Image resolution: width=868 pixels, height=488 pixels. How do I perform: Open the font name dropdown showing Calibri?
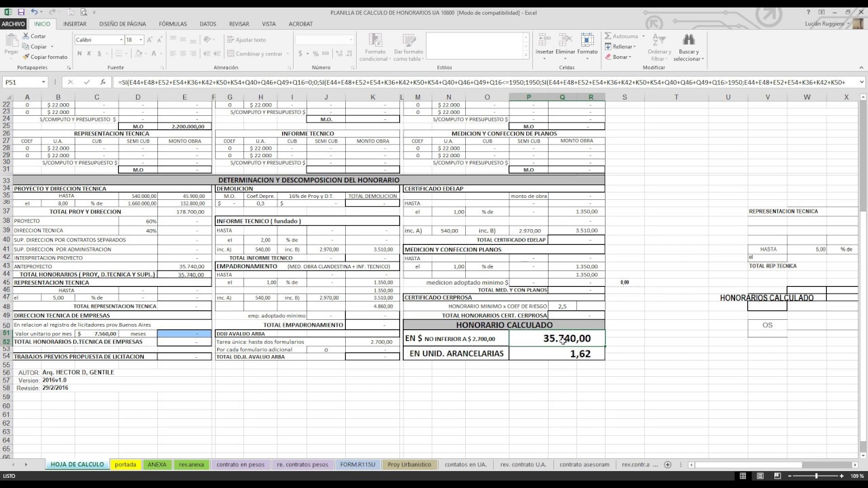[x=121, y=40]
